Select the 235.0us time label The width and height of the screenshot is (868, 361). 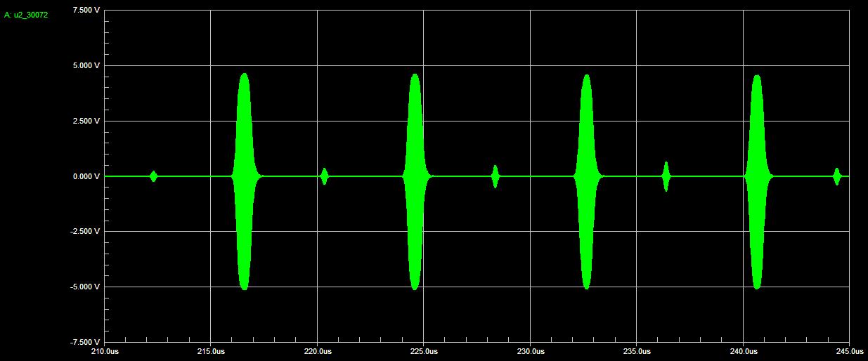click(x=636, y=351)
